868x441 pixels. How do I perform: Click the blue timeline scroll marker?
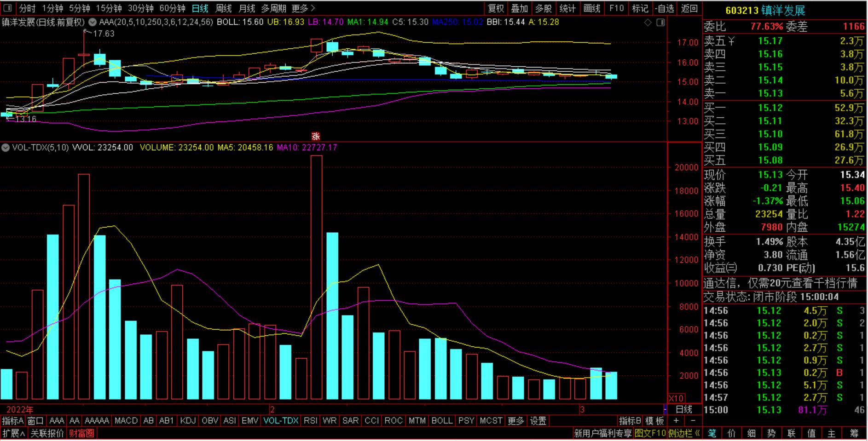tap(665, 409)
